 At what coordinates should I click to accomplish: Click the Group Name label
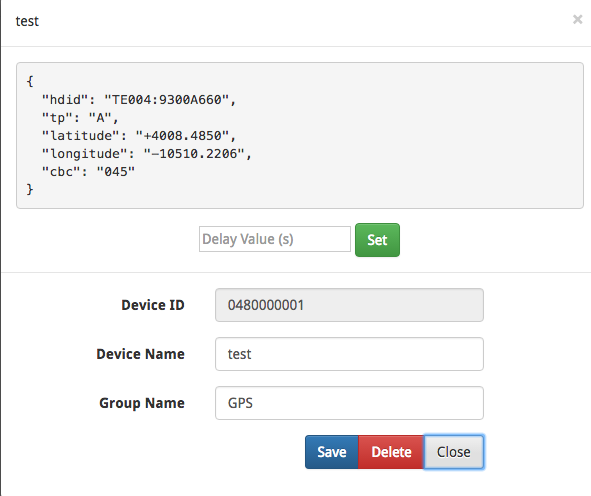pyautogui.click(x=142, y=403)
